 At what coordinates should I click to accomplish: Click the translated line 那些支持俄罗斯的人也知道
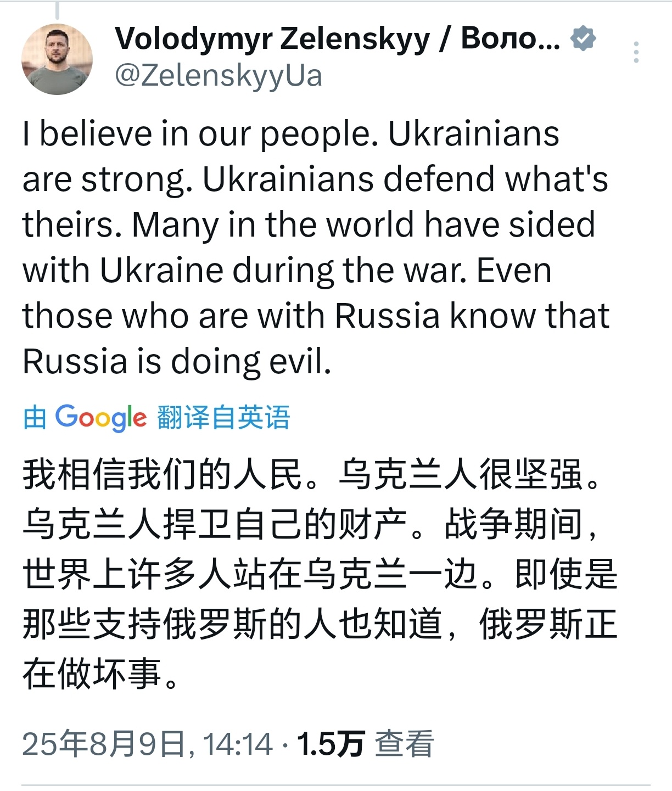[232, 624]
